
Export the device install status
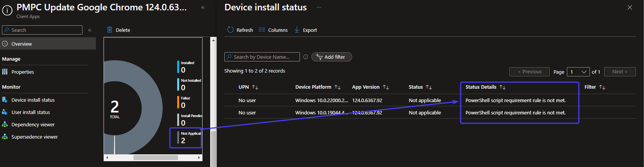306,30
